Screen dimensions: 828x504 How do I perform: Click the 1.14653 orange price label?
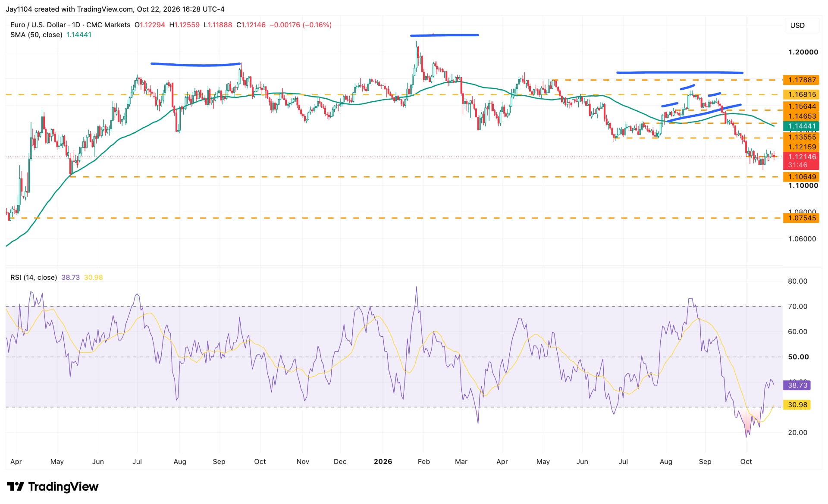pyautogui.click(x=801, y=116)
